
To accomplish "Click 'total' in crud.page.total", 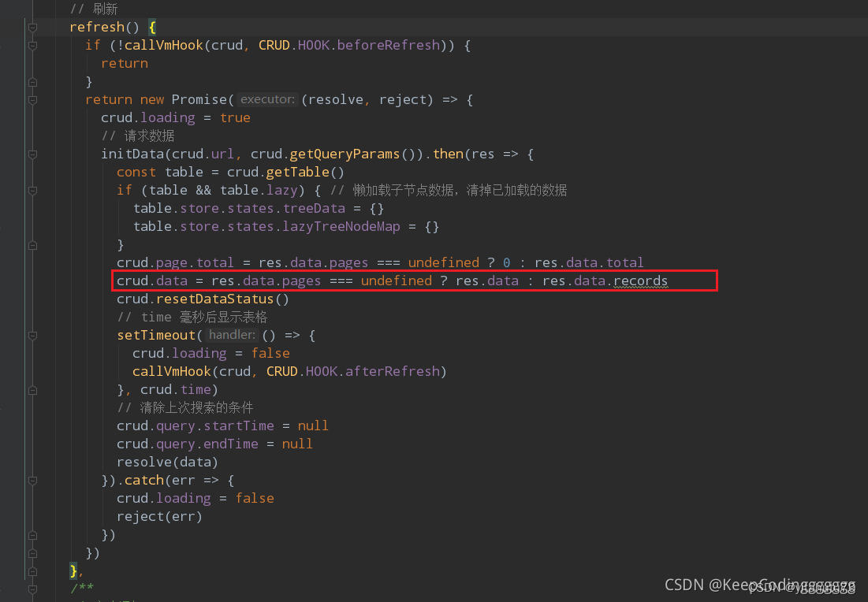I will pyautogui.click(x=214, y=262).
